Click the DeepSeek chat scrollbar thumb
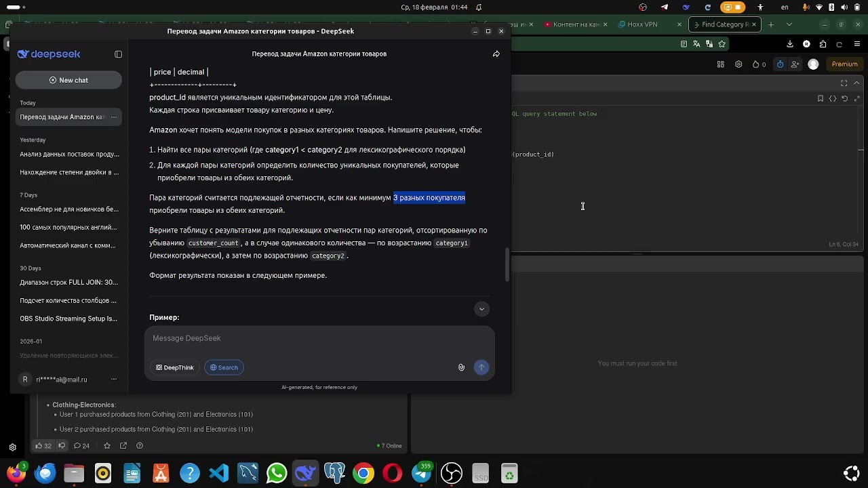 coord(507,266)
